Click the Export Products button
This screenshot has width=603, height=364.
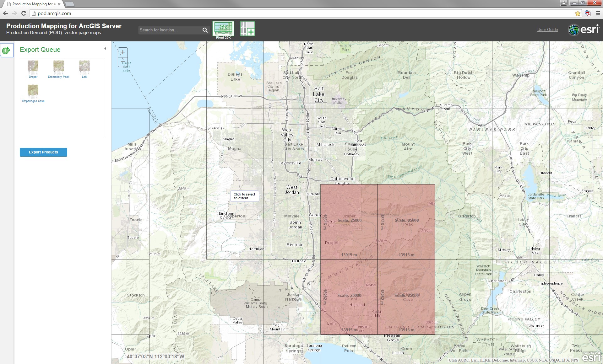point(43,152)
